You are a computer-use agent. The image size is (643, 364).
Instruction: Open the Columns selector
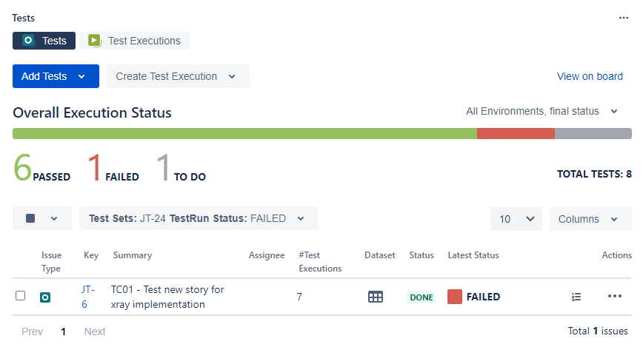(589, 219)
